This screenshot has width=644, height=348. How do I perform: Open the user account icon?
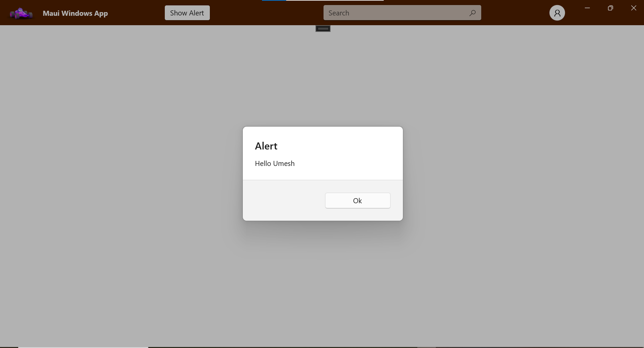(x=557, y=12)
